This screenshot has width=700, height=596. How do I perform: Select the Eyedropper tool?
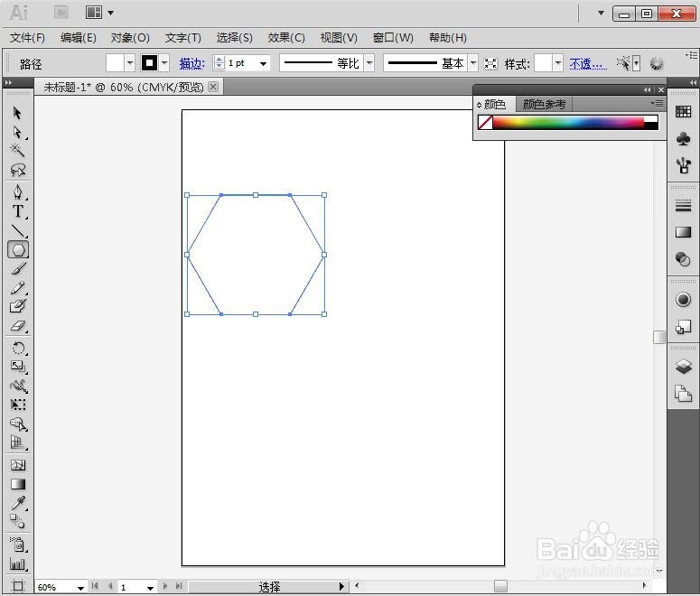pos(18,503)
